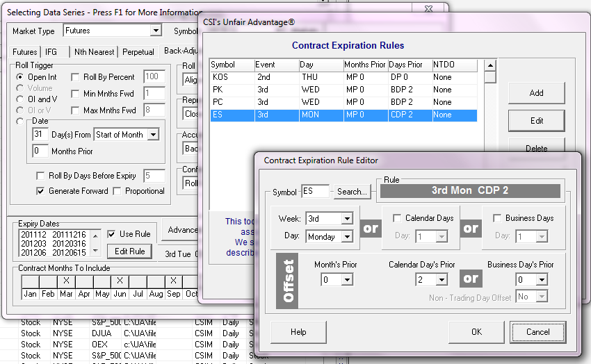Enable the Min Mnths Fwd checkbox
Screen dimensions: 591x364
75,94
